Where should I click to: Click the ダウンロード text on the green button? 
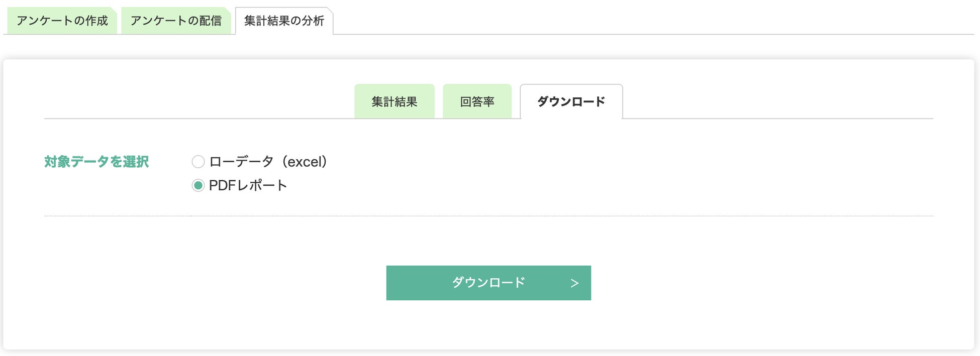(x=488, y=283)
